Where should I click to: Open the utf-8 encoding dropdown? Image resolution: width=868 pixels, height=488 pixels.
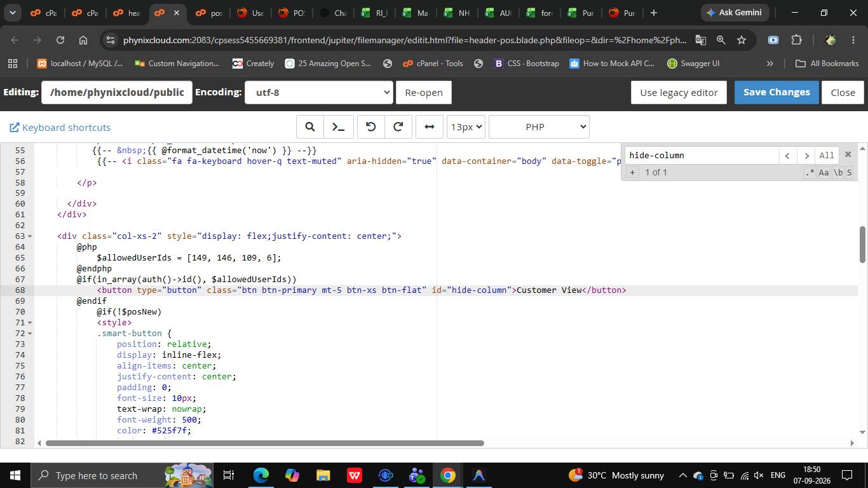[318, 92]
